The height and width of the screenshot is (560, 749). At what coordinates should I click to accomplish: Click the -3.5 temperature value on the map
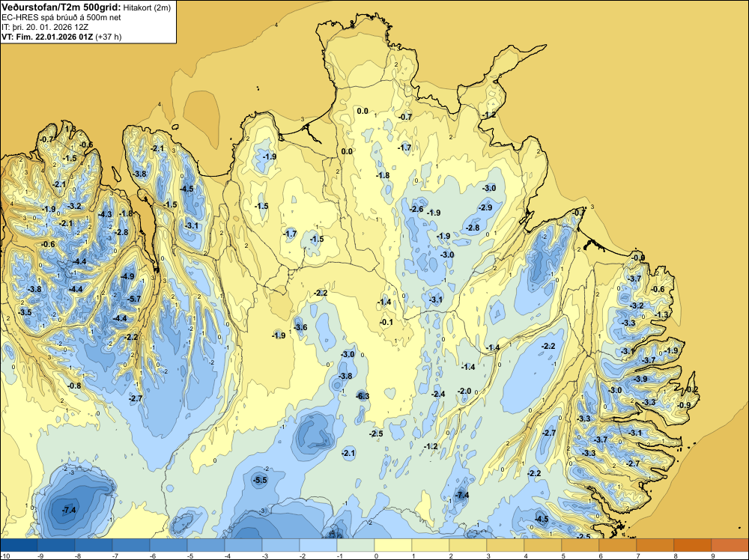tap(25, 313)
